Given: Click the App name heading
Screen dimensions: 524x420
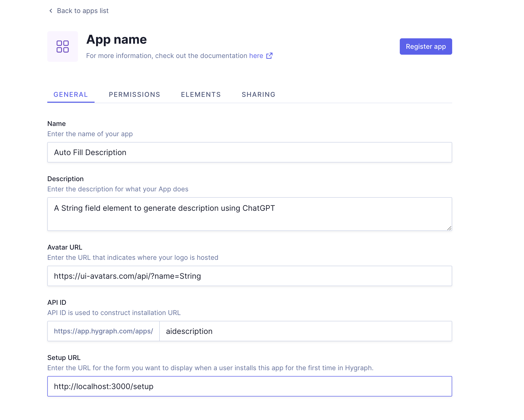Looking at the screenshot, I should click(x=117, y=39).
